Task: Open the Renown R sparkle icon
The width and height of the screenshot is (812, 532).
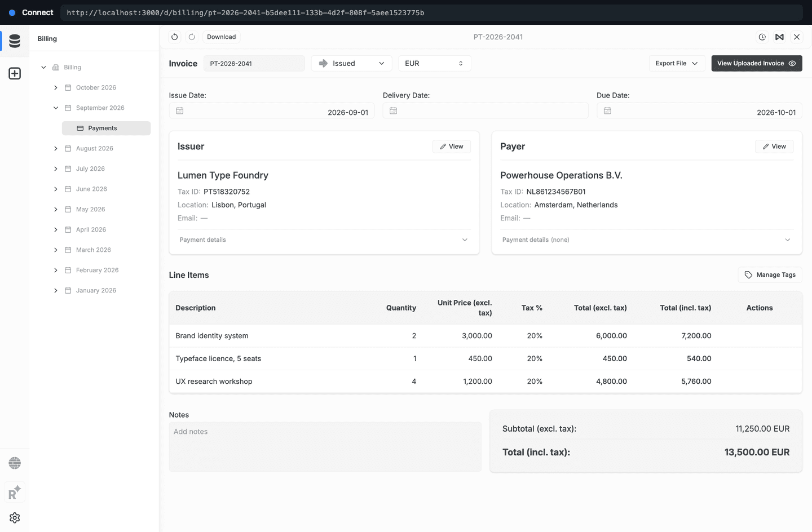Action: [x=15, y=493]
